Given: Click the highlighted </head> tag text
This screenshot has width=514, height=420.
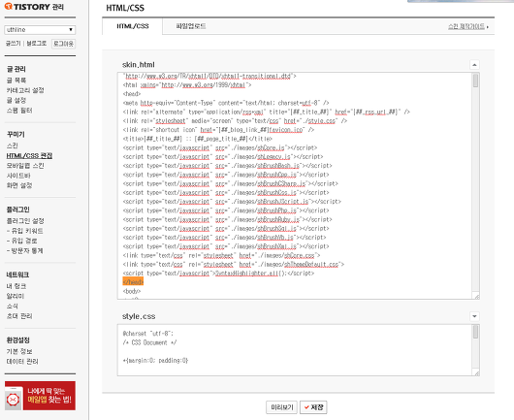Looking at the screenshot, I should coord(133,282).
